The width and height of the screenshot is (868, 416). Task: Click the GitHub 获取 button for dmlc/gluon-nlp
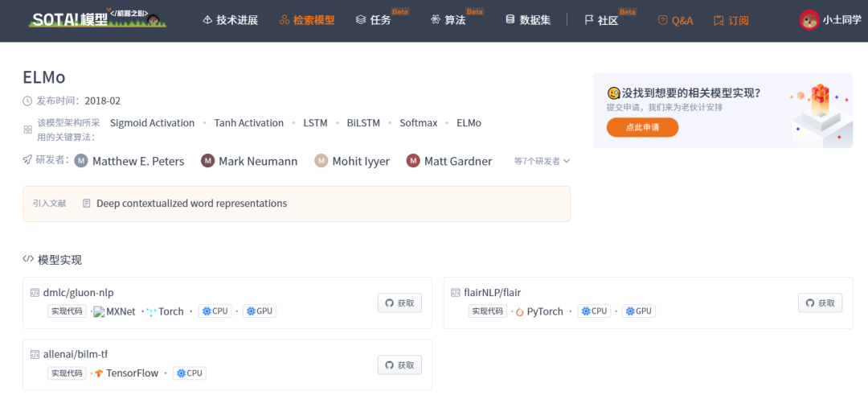399,303
